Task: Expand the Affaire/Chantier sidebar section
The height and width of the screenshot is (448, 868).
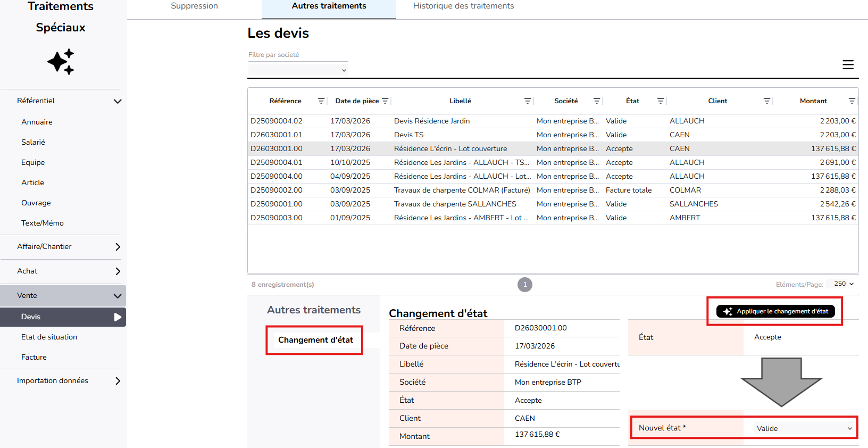Action: click(118, 247)
